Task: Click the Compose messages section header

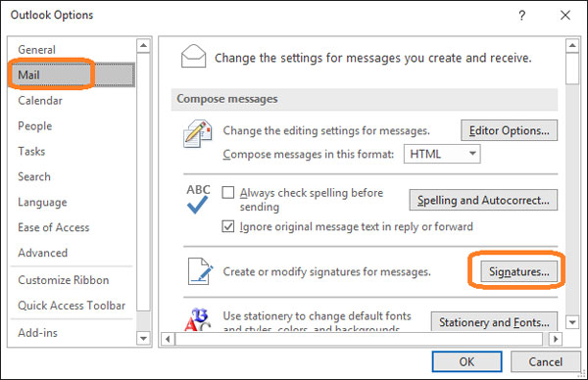Action: (x=365, y=99)
